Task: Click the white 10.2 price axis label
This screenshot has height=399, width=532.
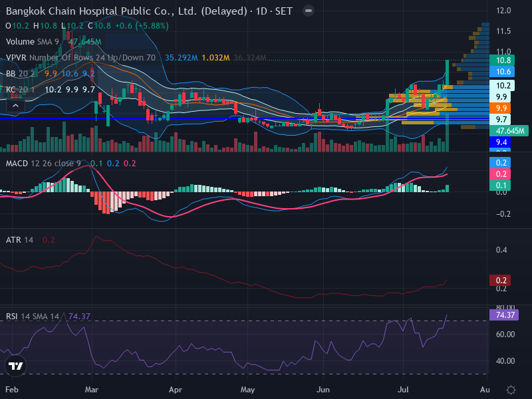Action: [x=502, y=86]
